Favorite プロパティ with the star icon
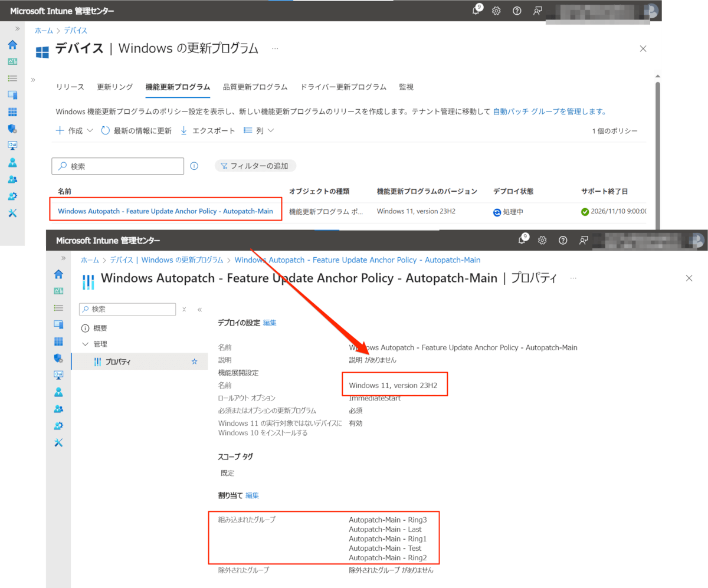Screen dimensions: 708x588 tap(194, 362)
